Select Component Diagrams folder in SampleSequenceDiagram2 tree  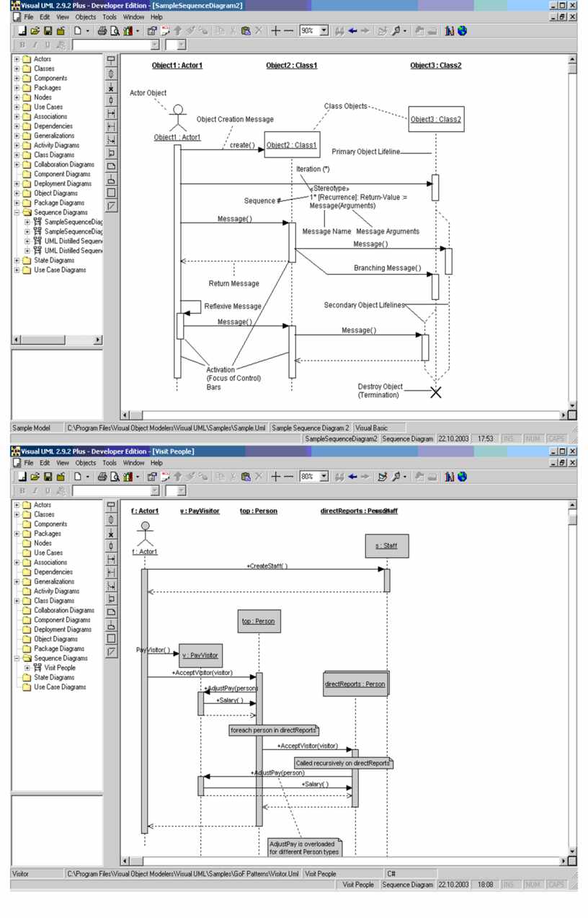click(62, 174)
